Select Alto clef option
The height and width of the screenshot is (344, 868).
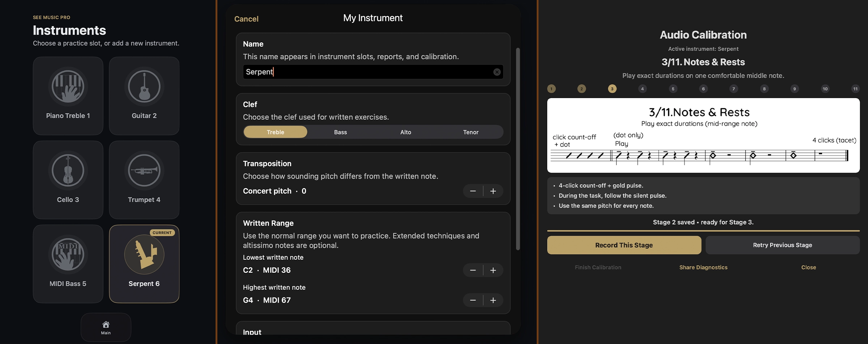[x=405, y=132]
